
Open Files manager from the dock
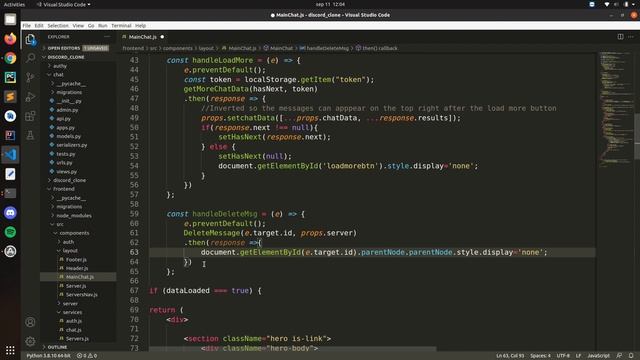pyautogui.click(x=10, y=19)
